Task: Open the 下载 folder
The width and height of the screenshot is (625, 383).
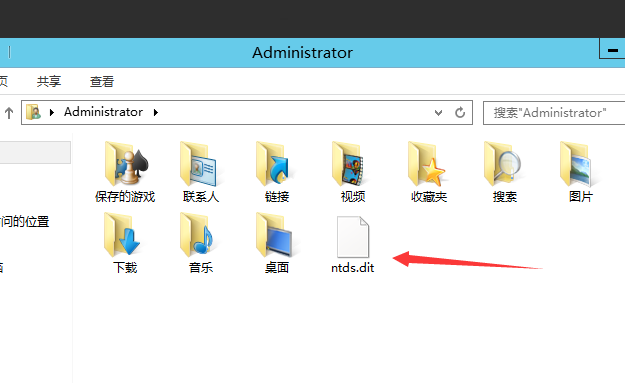Action: [x=125, y=243]
